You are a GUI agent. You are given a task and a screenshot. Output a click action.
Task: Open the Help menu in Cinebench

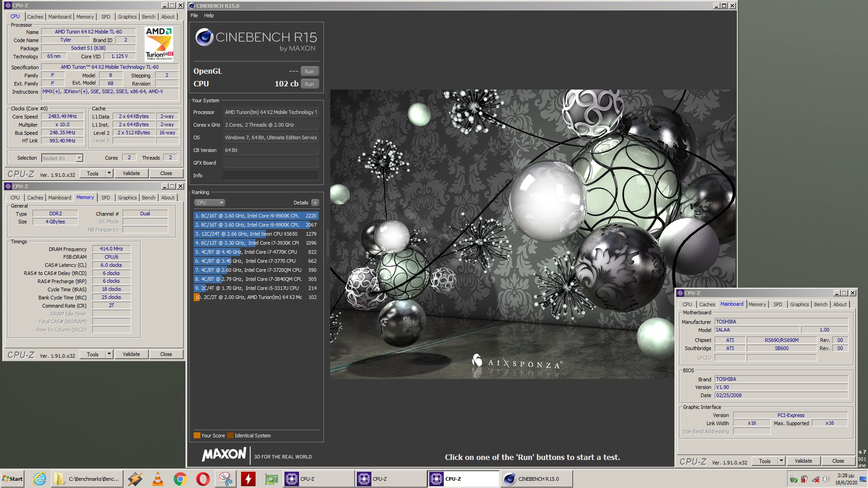pyautogui.click(x=209, y=15)
